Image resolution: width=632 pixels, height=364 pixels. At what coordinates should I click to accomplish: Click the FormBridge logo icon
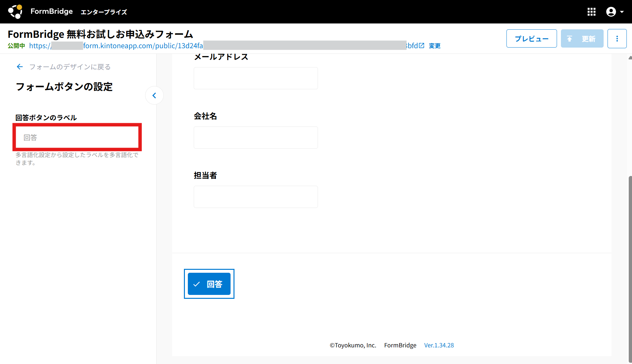click(x=15, y=12)
